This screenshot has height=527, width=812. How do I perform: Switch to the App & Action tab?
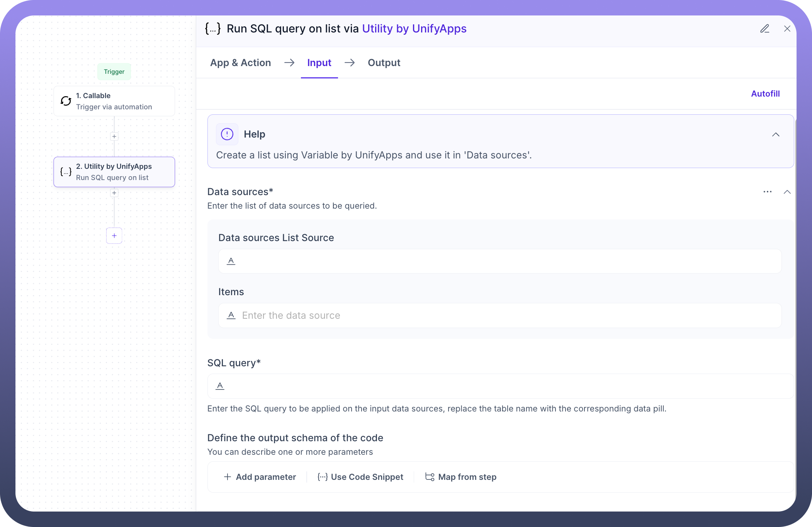(x=240, y=63)
